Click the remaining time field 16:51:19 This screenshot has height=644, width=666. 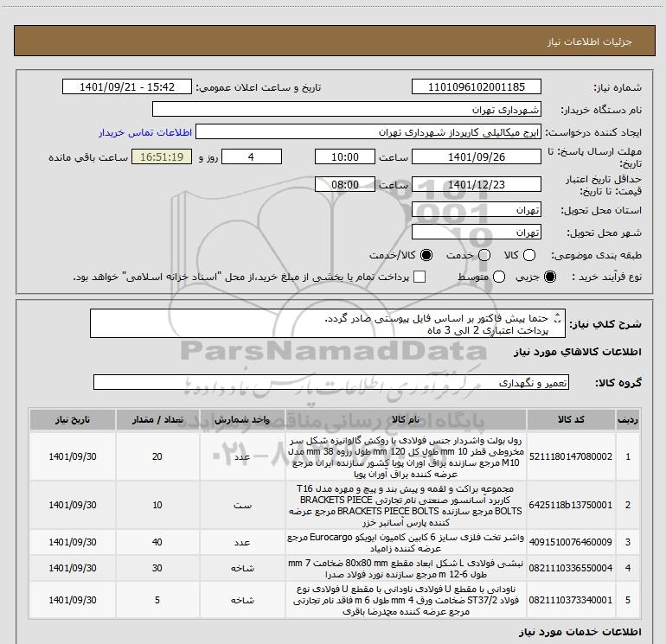point(162,156)
